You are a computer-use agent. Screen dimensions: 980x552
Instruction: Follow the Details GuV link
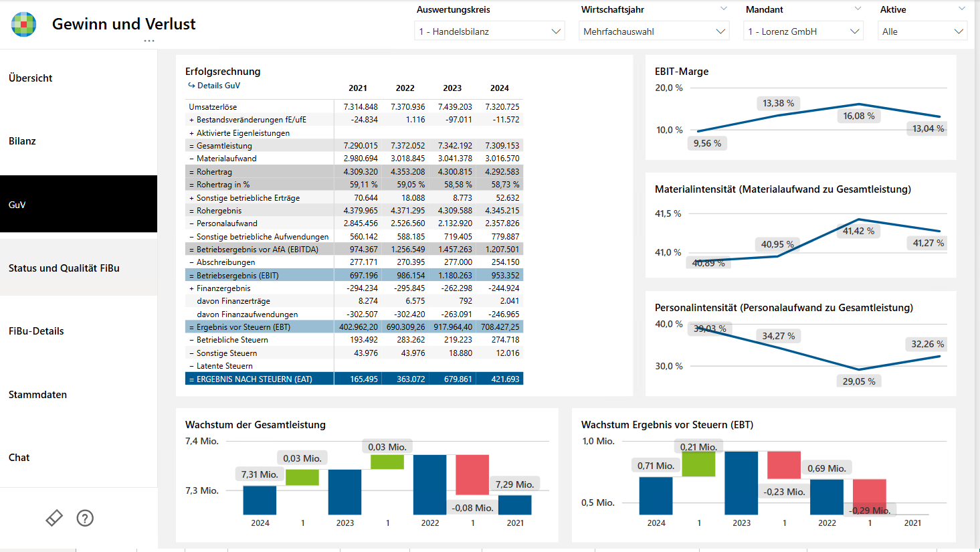pyautogui.click(x=213, y=86)
